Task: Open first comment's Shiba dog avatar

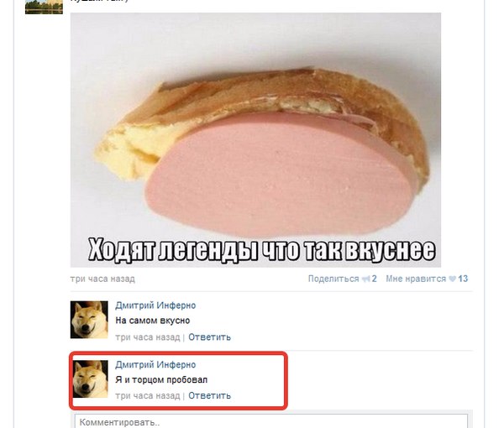Action: coord(89,320)
